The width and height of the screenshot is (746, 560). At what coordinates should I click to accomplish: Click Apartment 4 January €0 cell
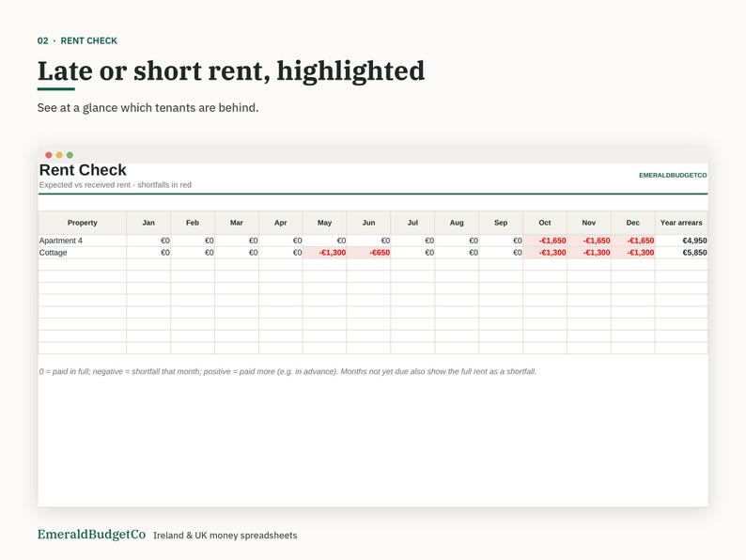pos(148,241)
